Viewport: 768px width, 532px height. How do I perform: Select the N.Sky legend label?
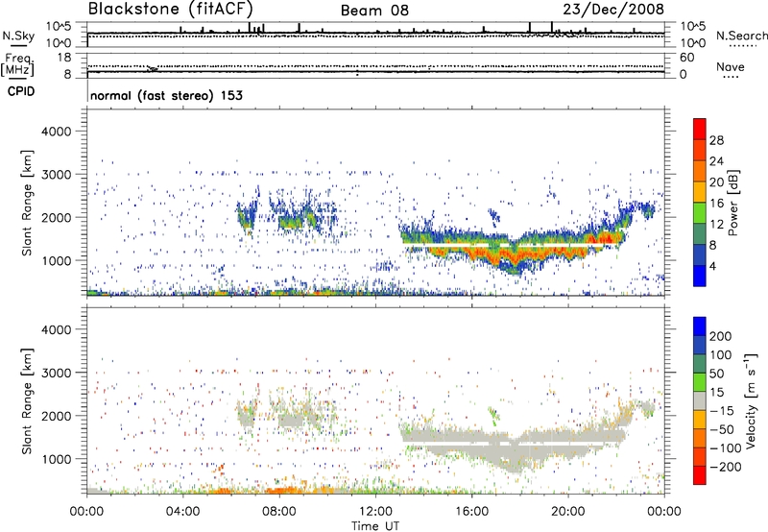tap(18, 36)
